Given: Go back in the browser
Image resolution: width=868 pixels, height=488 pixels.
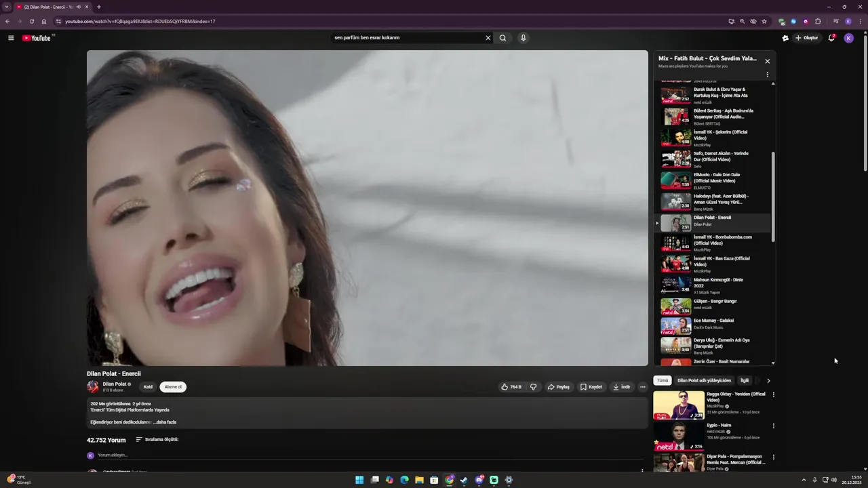Looking at the screenshot, I should point(7,21).
